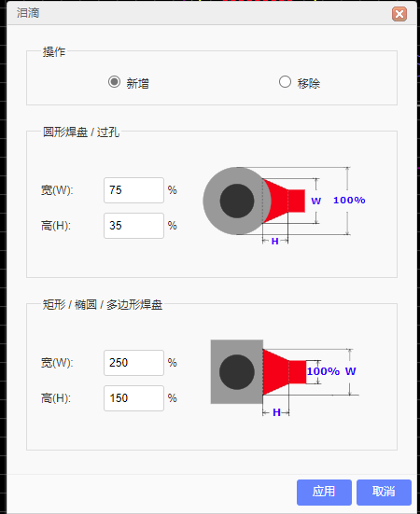Select the 移除 radio button

click(x=285, y=81)
